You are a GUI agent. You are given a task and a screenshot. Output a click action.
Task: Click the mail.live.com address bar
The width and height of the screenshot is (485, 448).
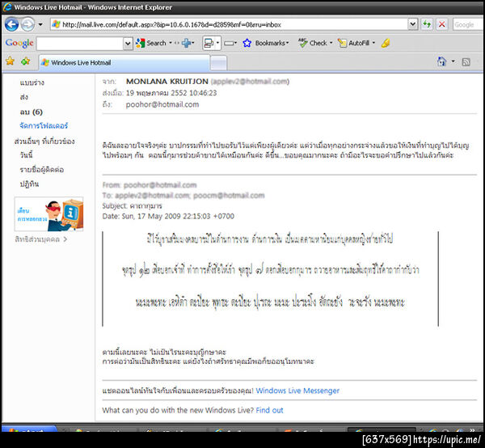click(x=229, y=24)
